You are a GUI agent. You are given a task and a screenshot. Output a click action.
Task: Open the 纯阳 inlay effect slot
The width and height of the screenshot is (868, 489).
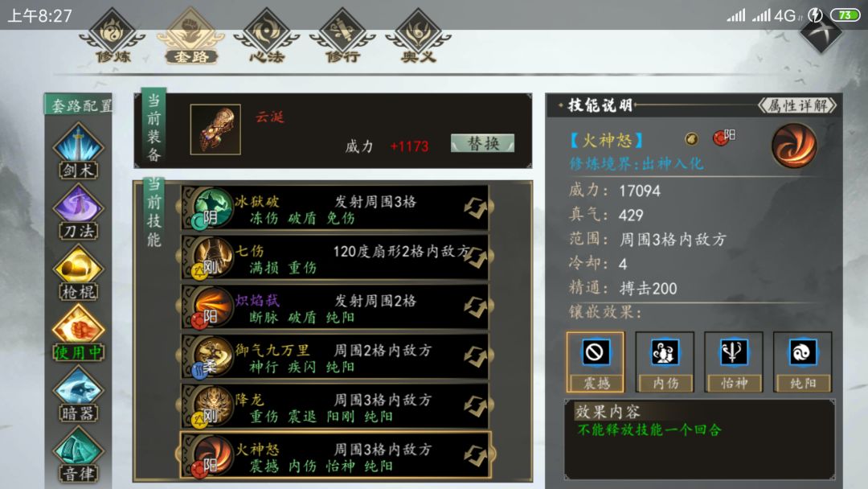[x=802, y=362]
